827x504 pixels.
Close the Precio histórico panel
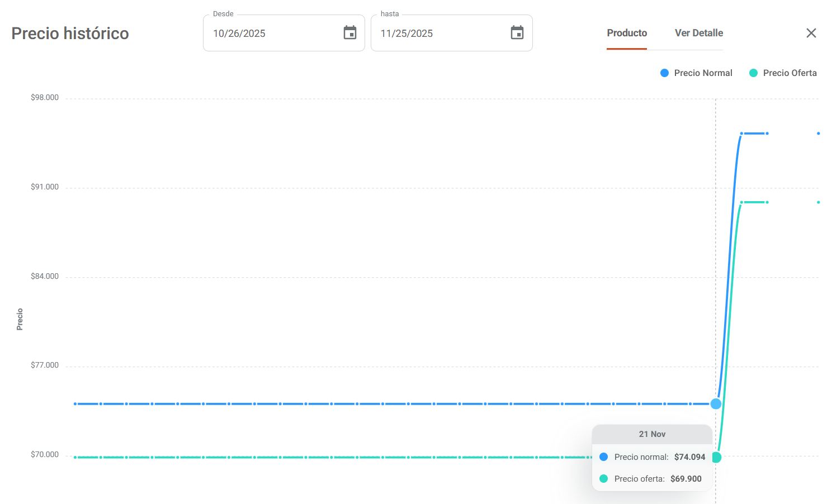811,33
